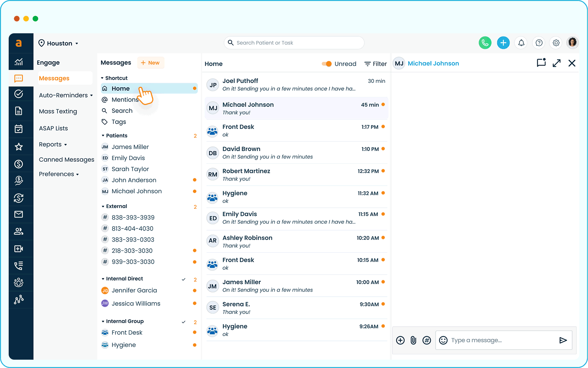
Task: Toggle the Unread switch off
Action: [327, 64]
